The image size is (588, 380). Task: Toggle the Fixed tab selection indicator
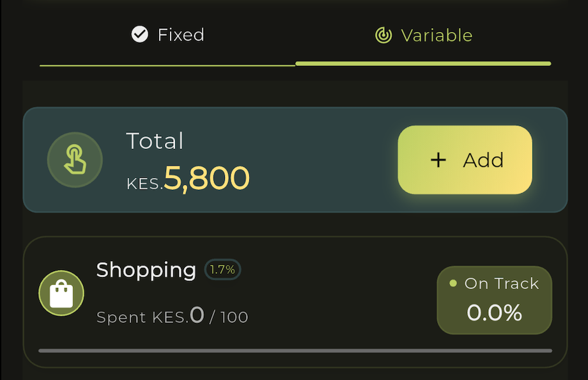point(167,63)
